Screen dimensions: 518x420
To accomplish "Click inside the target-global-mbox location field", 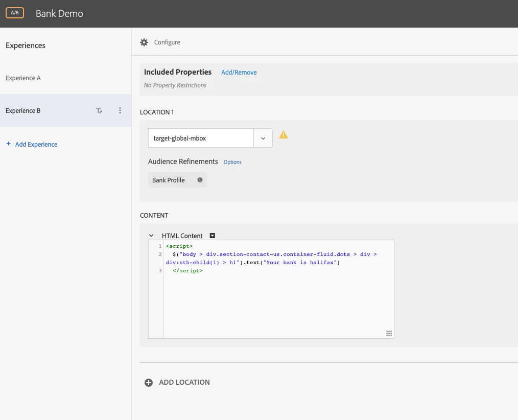I will pos(201,138).
